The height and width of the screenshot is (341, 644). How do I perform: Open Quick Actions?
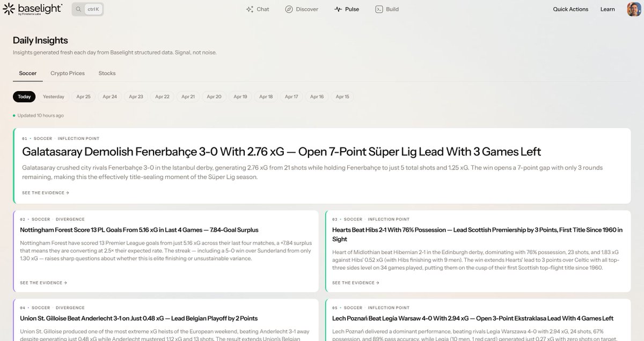(x=570, y=9)
